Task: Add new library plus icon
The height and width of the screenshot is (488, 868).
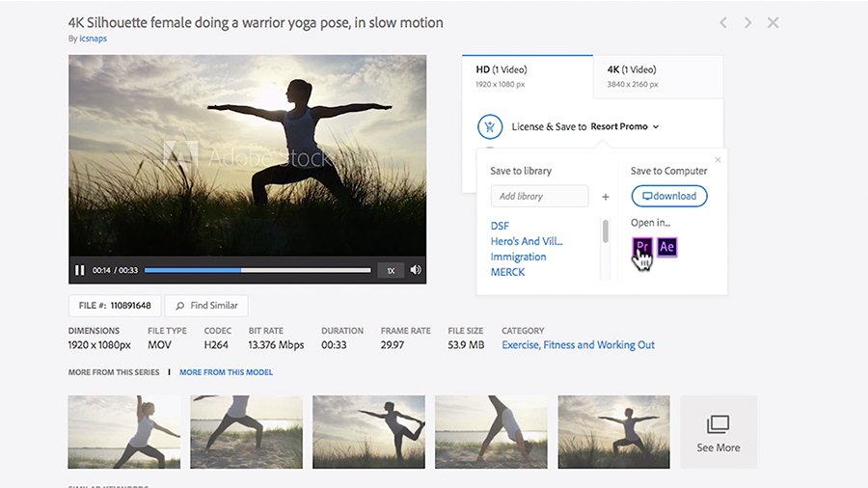Action: 606,197
